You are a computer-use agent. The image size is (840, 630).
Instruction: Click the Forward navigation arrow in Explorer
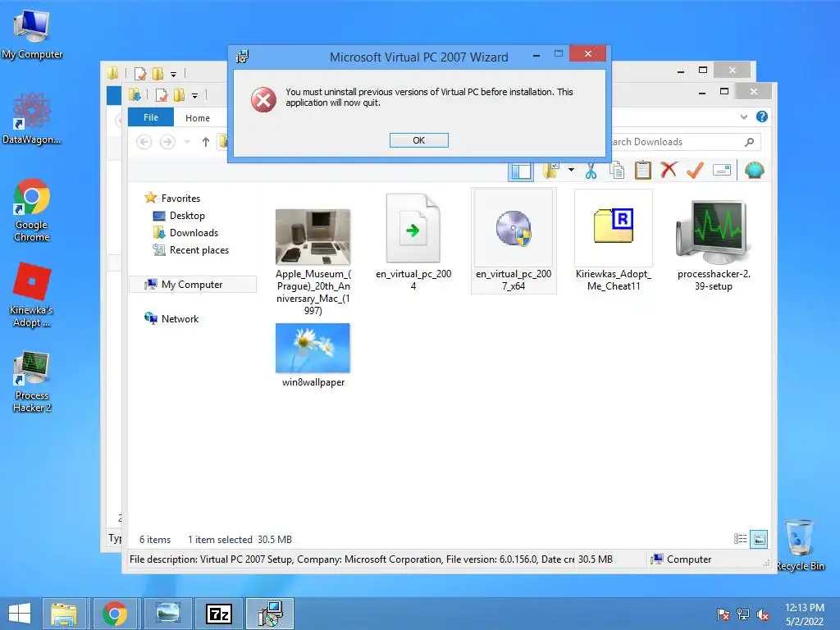coord(167,142)
